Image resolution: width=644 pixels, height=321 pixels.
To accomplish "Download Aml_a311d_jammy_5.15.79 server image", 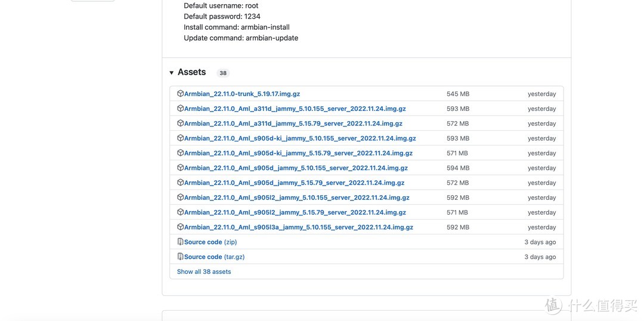I will coord(293,124).
